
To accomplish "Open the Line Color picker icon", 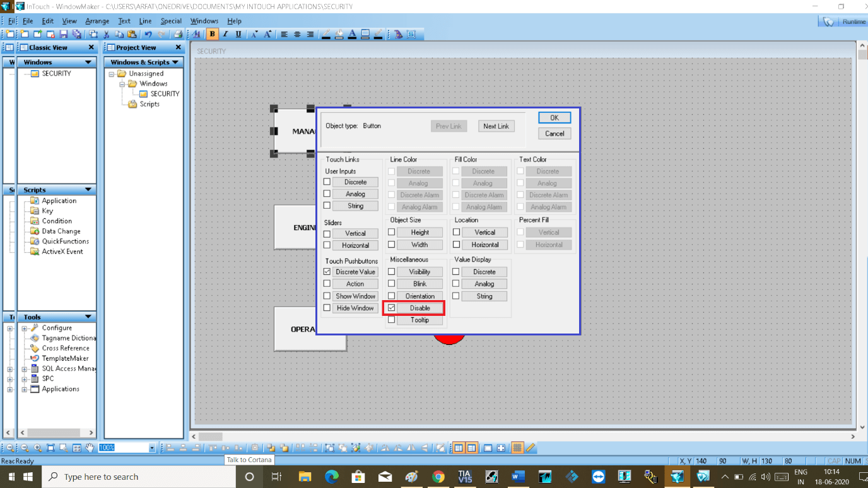I will point(326,34).
